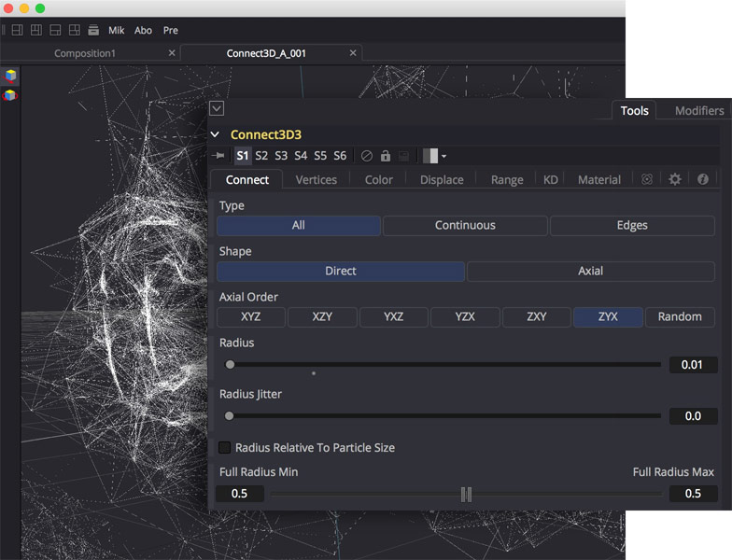The width and height of the screenshot is (732, 560).
Task: Open the Range tab
Action: (x=507, y=179)
